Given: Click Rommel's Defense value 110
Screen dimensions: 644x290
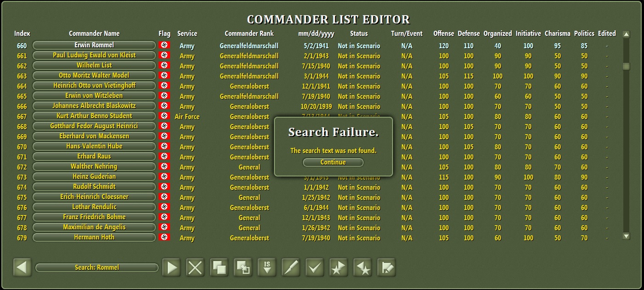Looking at the screenshot, I should tap(468, 46).
